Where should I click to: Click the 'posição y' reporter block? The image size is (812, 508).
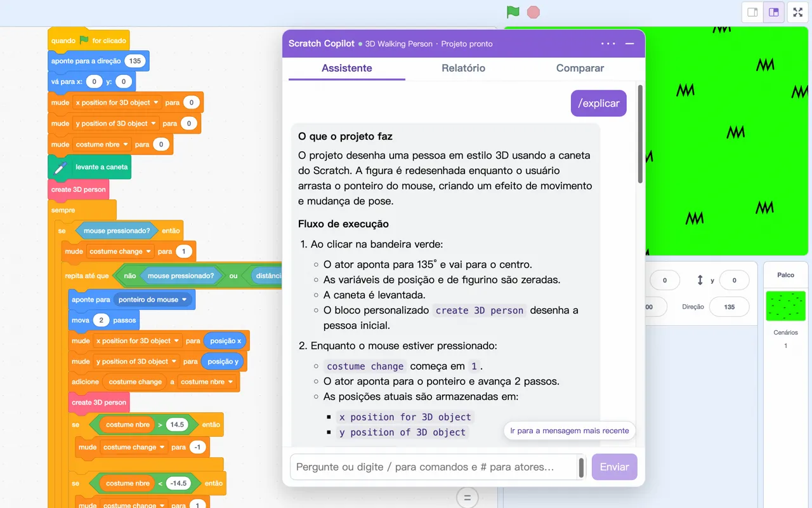pyautogui.click(x=223, y=361)
